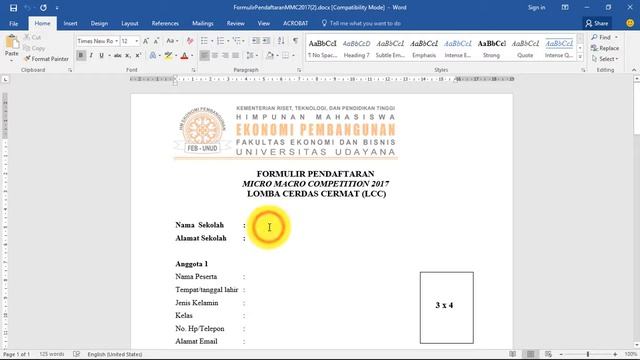Image resolution: width=640 pixels, height=360 pixels.
Task: Apply strikethrough formatting
Action: 118,55
